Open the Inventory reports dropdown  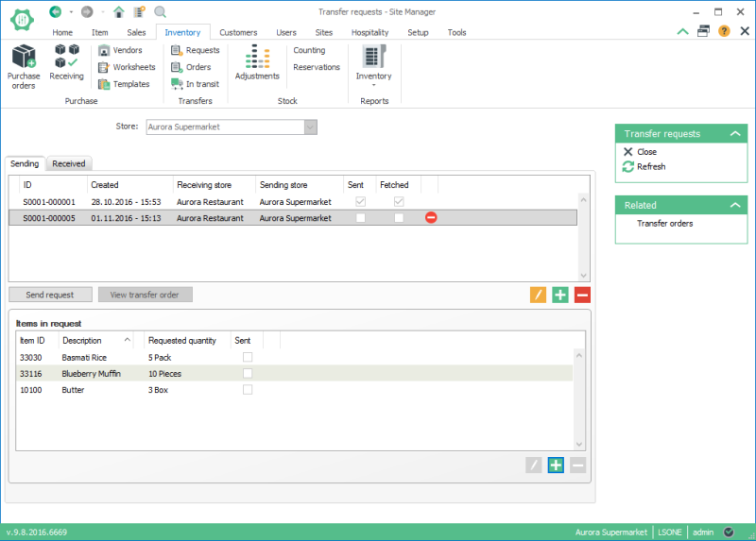373,65
